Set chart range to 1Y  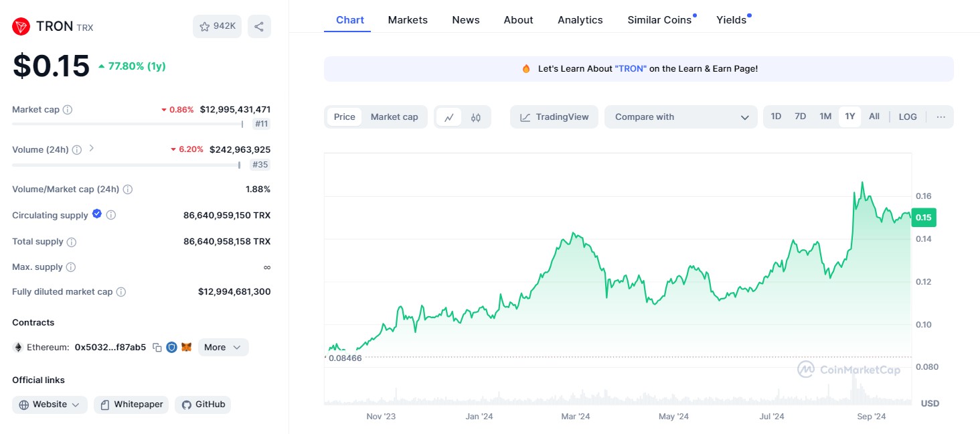click(x=850, y=117)
